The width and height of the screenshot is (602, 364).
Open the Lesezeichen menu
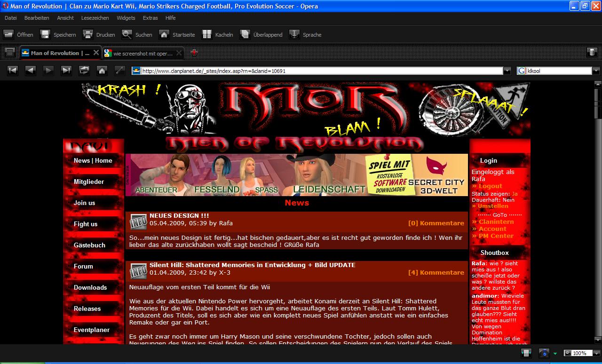coord(95,18)
